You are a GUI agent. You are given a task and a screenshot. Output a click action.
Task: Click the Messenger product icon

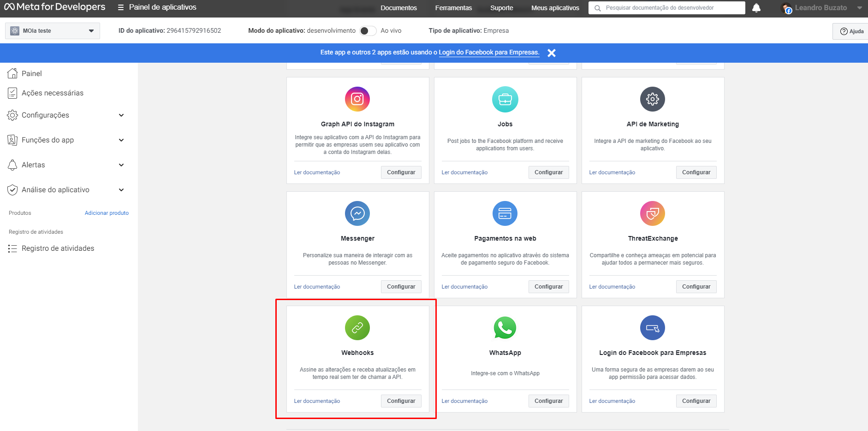[357, 213]
